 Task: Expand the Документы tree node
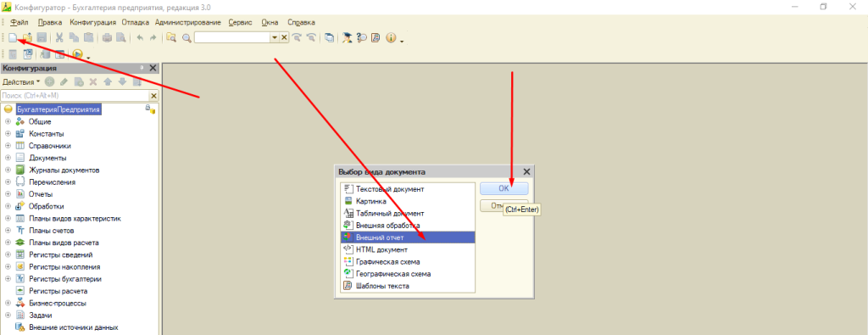coord(8,159)
